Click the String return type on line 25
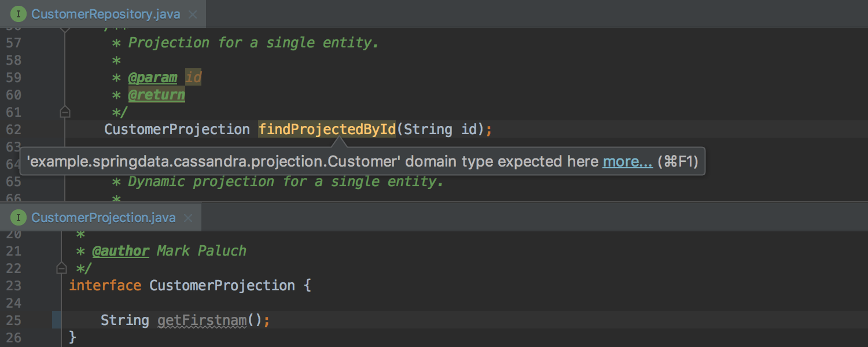The image size is (868, 347). (x=124, y=320)
